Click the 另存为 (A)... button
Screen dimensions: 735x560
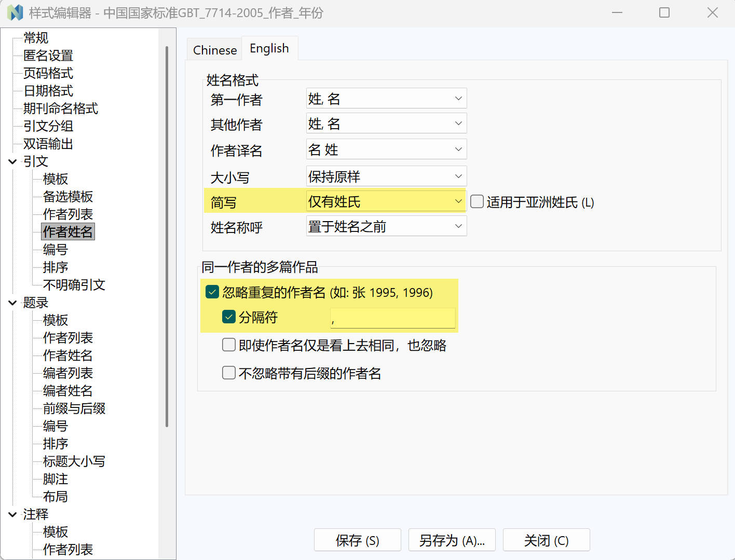coord(452,540)
